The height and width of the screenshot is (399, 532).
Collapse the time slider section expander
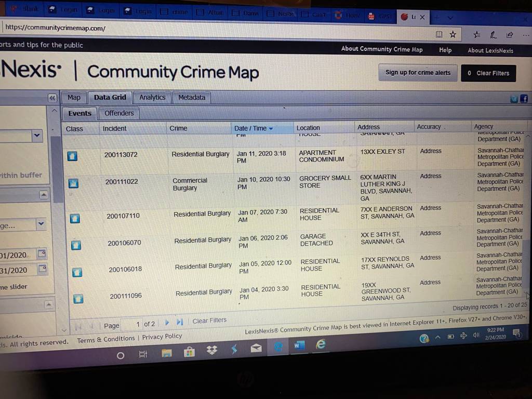(x=48, y=304)
